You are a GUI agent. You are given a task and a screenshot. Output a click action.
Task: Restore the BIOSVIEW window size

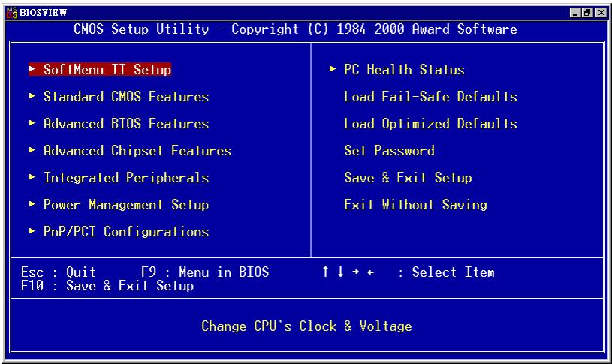tap(586, 13)
